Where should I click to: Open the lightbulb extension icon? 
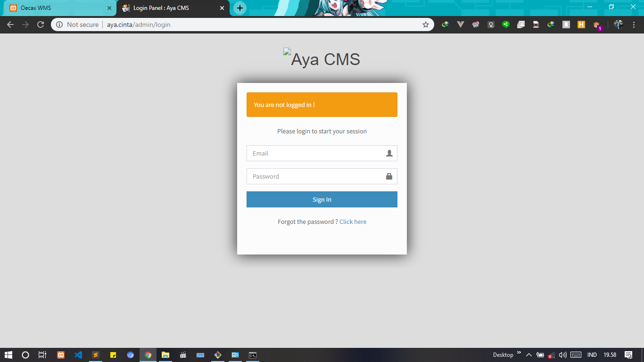(491, 25)
